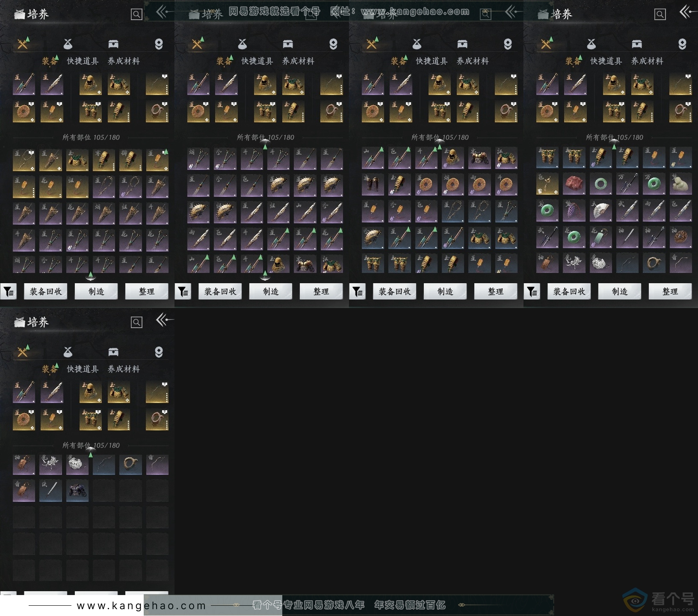Select dark armor item in bottom-left panel inventory

[x=77, y=491]
